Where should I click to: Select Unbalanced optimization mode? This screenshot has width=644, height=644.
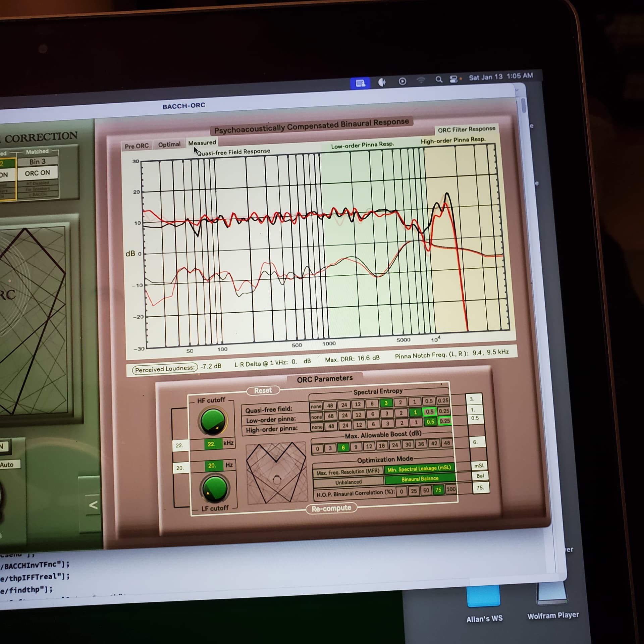pyautogui.click(x=348, y=482)
